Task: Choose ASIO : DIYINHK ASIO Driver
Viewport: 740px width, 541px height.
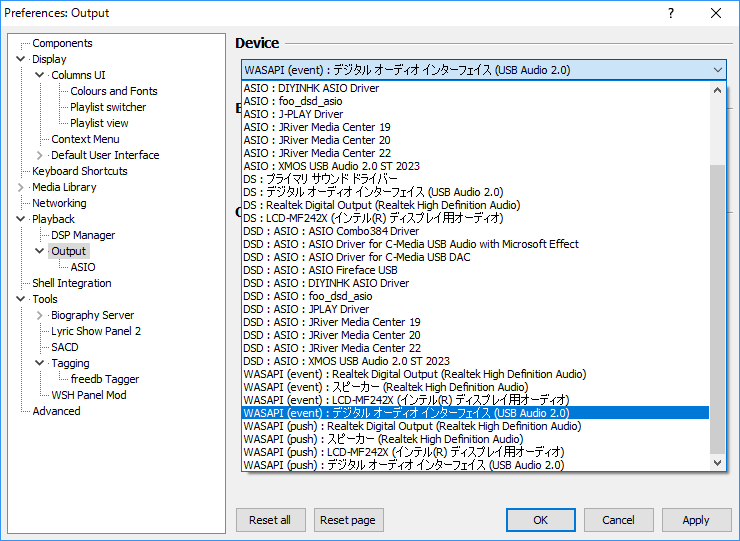Action: tap(475, 88)
